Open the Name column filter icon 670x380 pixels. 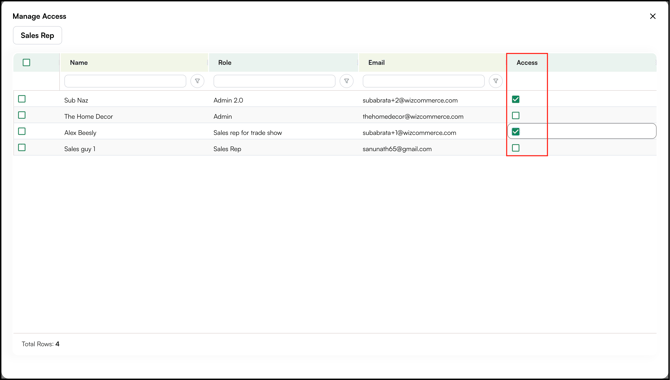197,81
